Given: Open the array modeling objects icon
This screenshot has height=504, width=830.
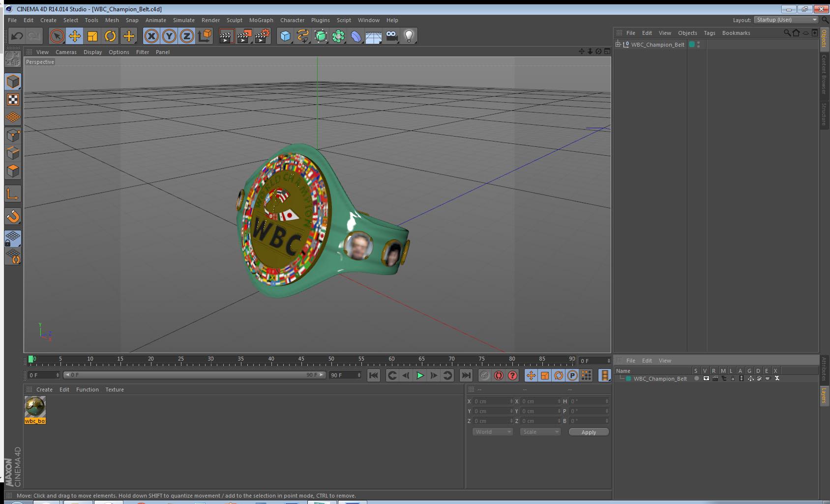Looking at the screenshot, I should click(x=338, y=36).
